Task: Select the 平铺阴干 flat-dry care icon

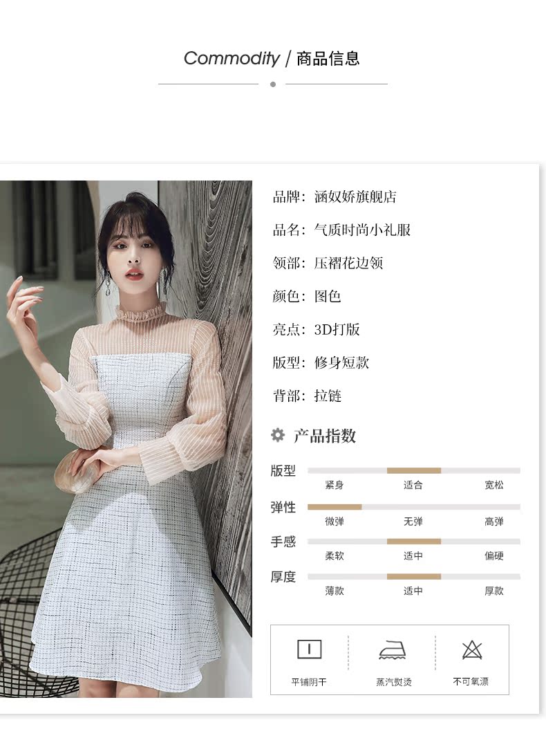Action: point(309,649)
